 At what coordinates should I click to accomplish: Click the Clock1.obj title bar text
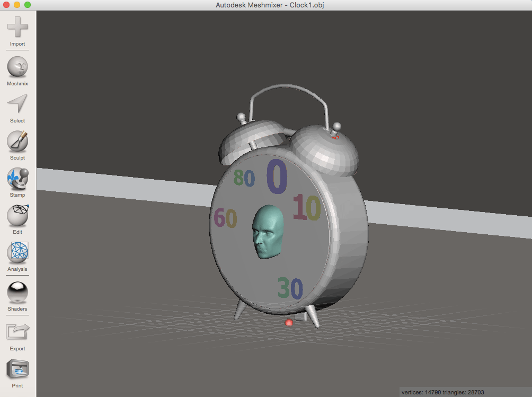[x=270, y=5]
